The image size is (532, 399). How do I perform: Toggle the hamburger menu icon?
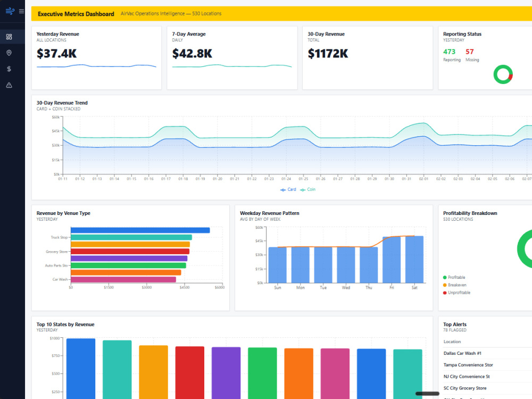point(21,11)
